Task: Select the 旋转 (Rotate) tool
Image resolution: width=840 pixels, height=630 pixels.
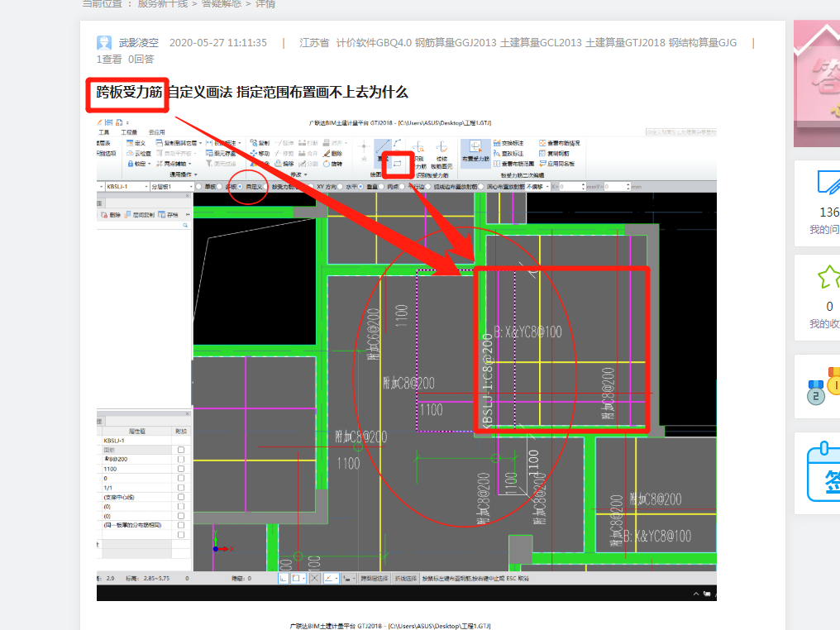Action: (332, 164)
